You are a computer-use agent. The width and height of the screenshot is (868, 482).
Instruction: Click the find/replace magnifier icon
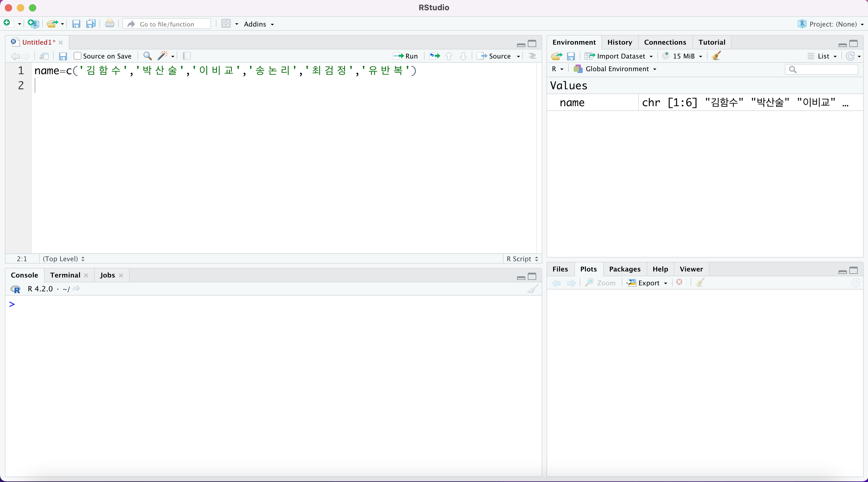(147, 56)
